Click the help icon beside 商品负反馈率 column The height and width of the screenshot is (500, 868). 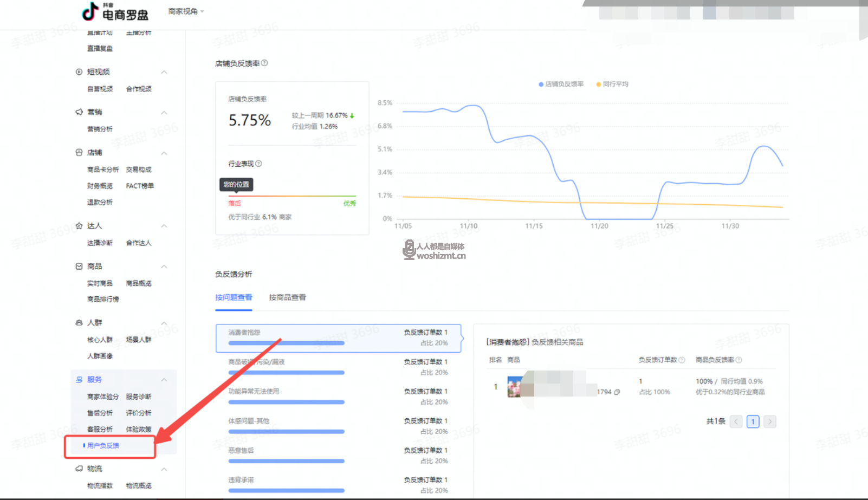click(739, 360)
